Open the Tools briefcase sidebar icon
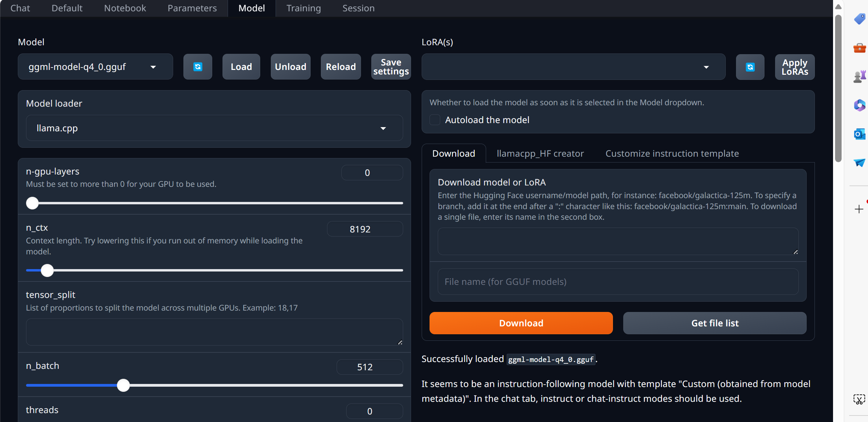The width and height of the screenshot is (868, 422). pos(859,48)
